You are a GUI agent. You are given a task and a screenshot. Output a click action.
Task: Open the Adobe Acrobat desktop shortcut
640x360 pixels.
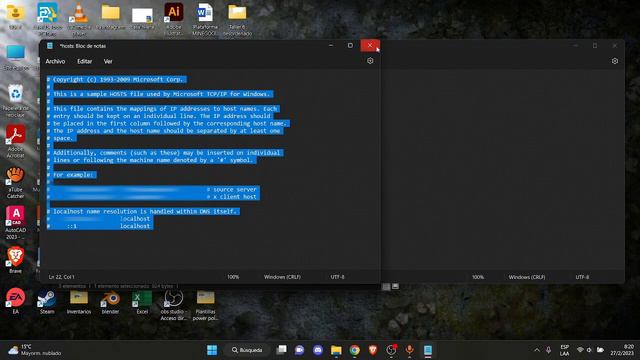(x=16, y=141)
